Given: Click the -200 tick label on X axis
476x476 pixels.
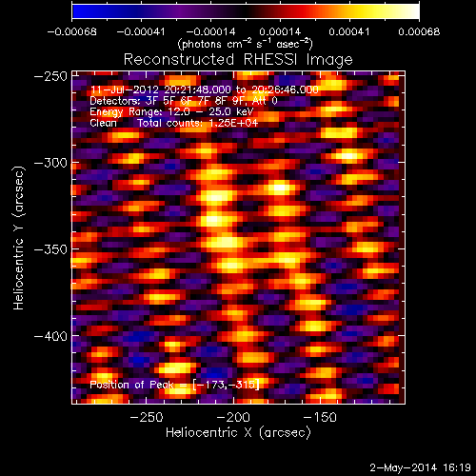Looking at the screenshot, I should [x=233, y=417].
